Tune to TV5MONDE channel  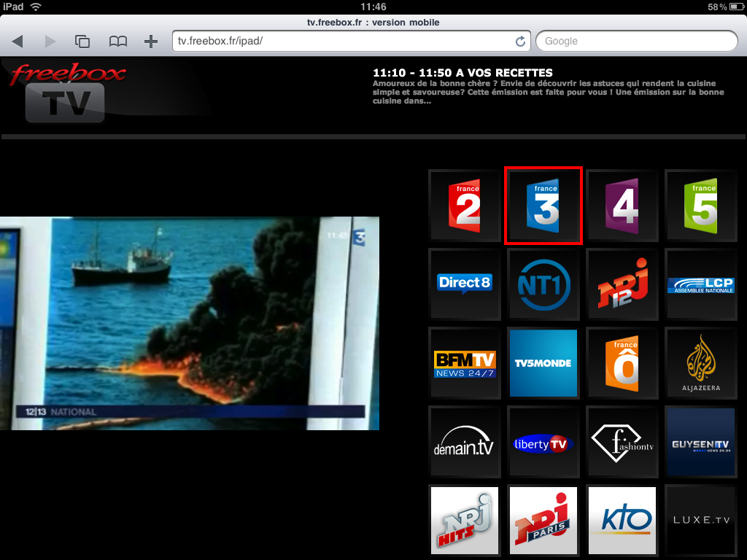[x=543, y=363]
